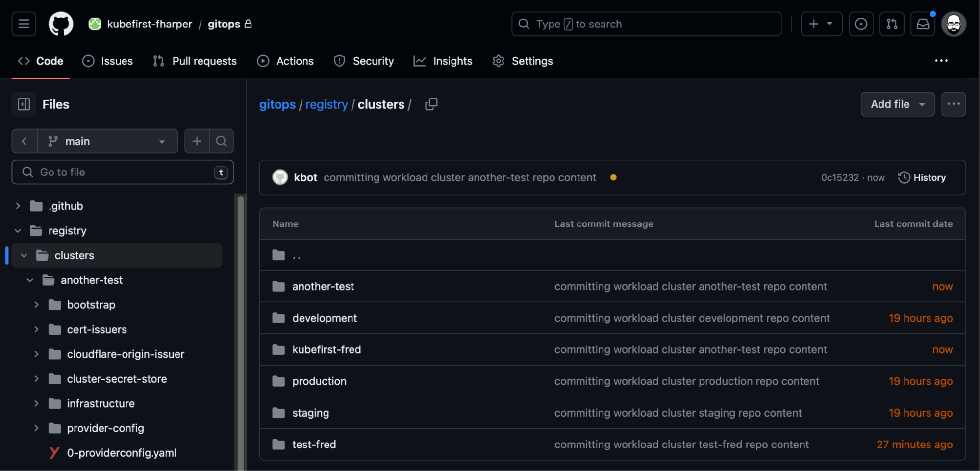This screenshot has width=980, height=471.
Task: Show more repository navigation options
Action: (941, 61)
